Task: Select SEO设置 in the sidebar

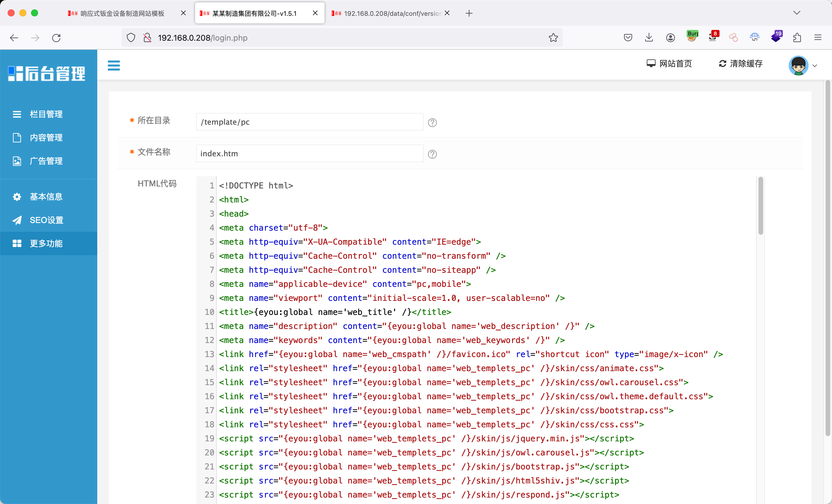Action: click(x=46, y=220)
